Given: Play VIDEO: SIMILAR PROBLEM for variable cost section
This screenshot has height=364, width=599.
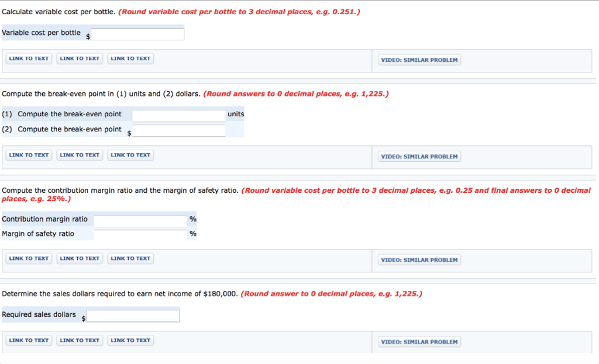Looking at the screenshot, I should [x=419, y=60].
